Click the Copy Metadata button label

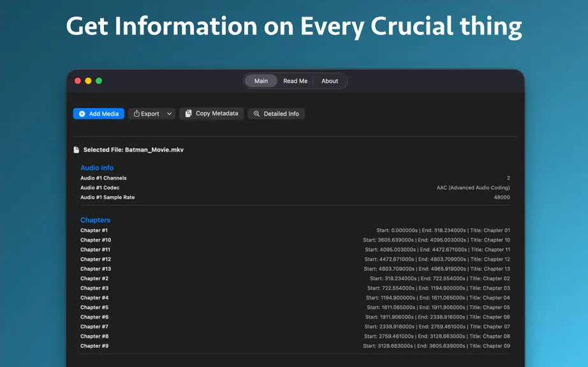click(217, 113)
